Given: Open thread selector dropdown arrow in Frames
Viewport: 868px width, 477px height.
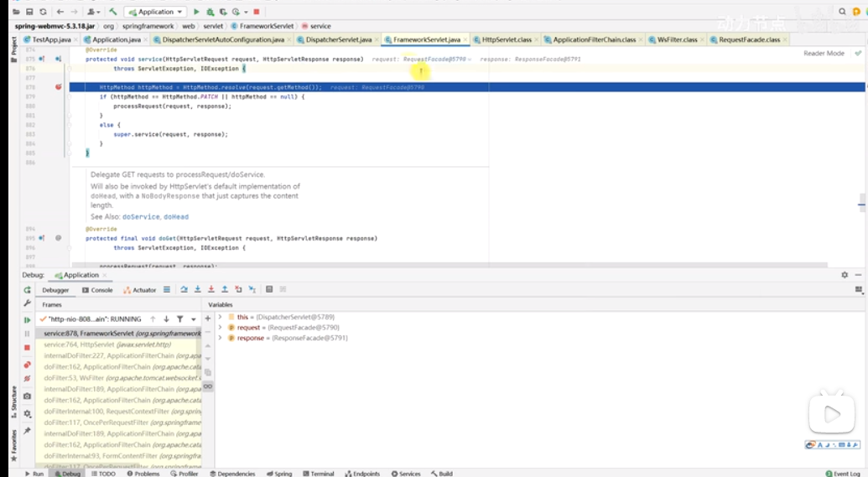Looking at the screenshot, I should click(x=193, y=319).
